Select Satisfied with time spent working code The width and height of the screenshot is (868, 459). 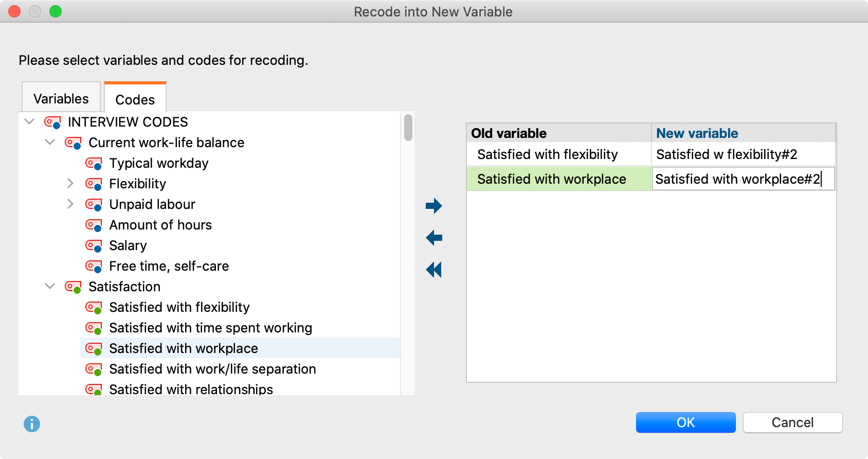coord(210,328)
